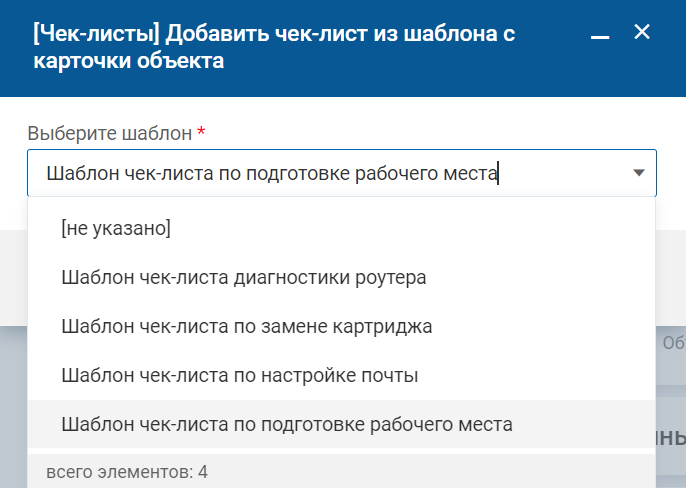686x488 pixels.
Task: Click the red required-field asterisk
Action: click(x=201, y=133)
